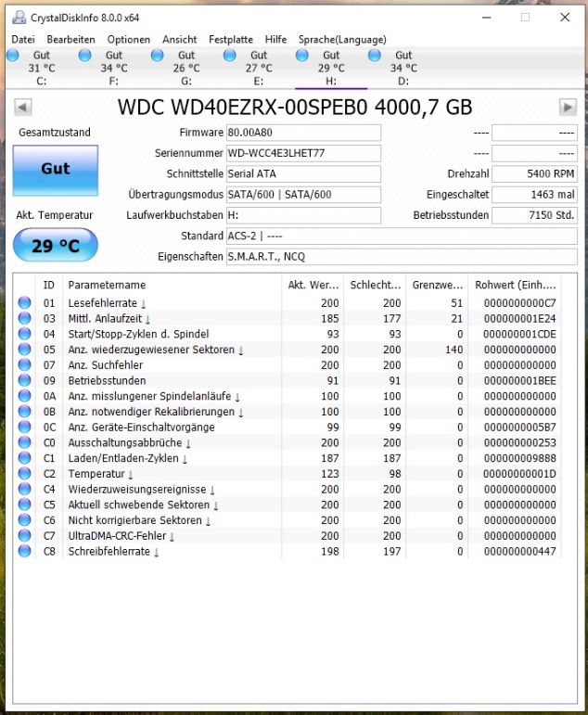This screenshot has width=588, height=715.
Task: Click raw value 000000009888
Action: pyautogui.click(x=519, y=458)
